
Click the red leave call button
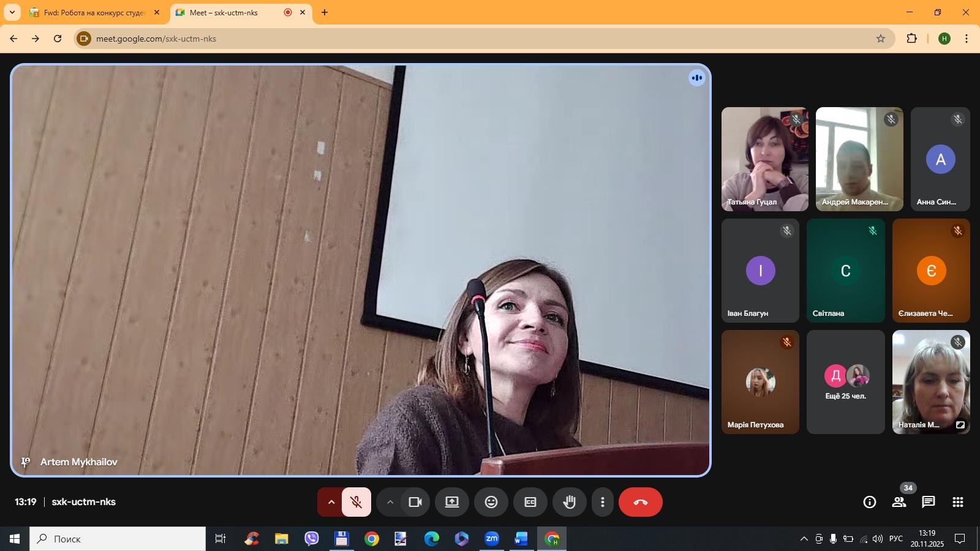pyautogui.click(x=640, y=502)
